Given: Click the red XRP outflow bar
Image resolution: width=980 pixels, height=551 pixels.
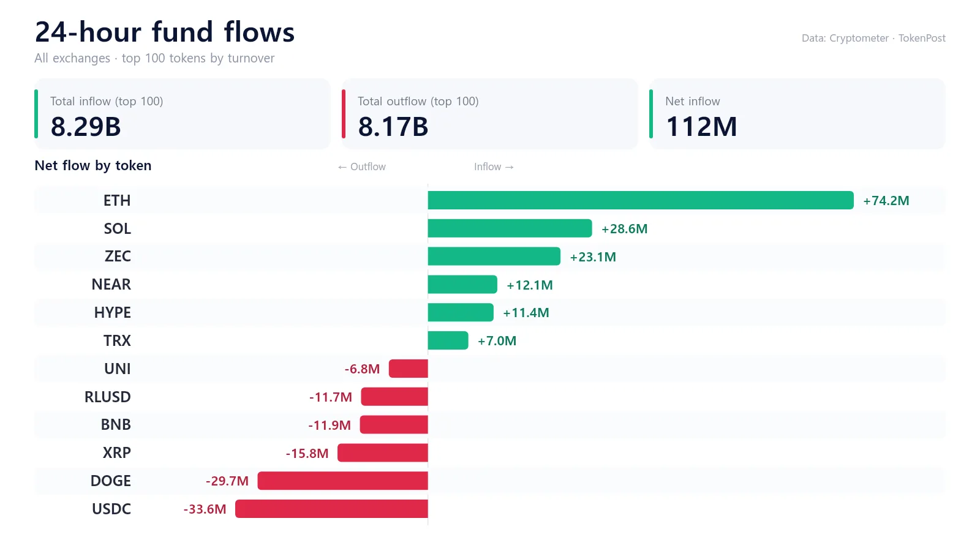Looking at the screenshot, I should [x=383, y=453].
